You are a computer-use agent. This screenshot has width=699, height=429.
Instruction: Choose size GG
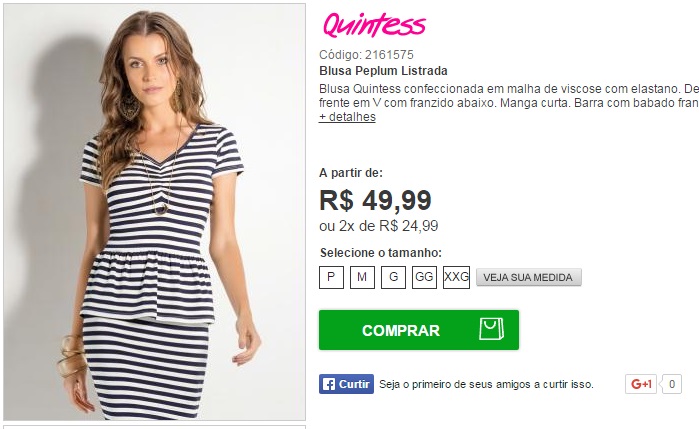tap(424, 277)
